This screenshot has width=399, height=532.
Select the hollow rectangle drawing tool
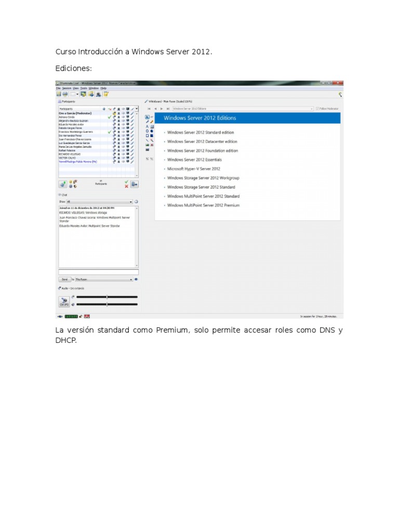coord(147,136)
